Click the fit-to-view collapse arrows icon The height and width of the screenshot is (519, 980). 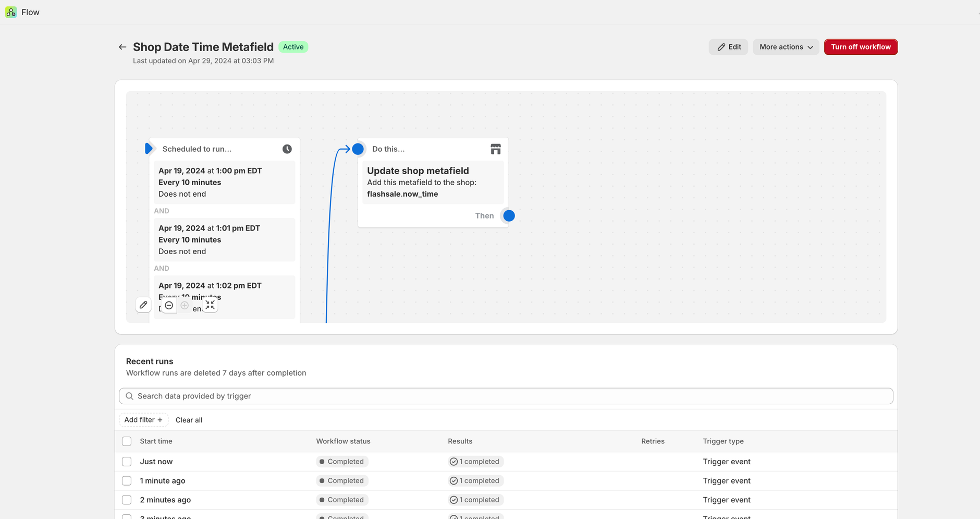click(x=210, y=305)
